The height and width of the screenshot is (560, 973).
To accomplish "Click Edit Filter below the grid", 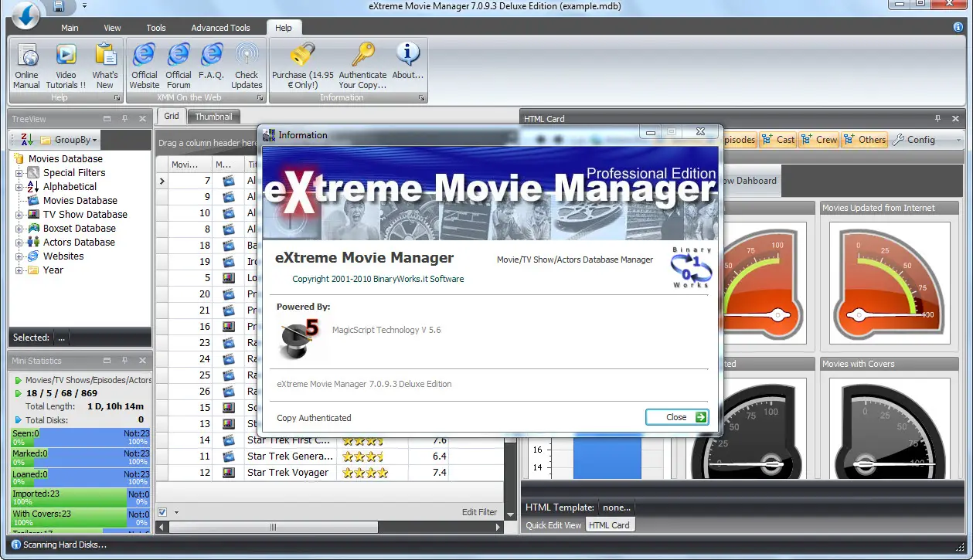I will (x=479, y=512).
